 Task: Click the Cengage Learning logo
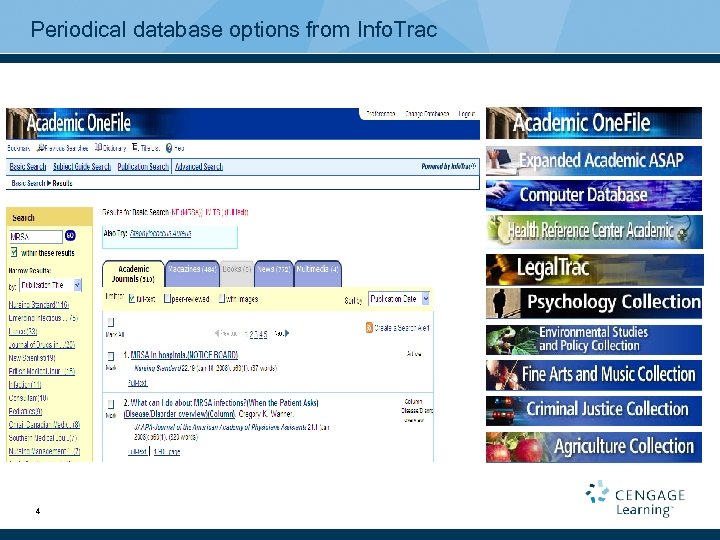[635, 499]
